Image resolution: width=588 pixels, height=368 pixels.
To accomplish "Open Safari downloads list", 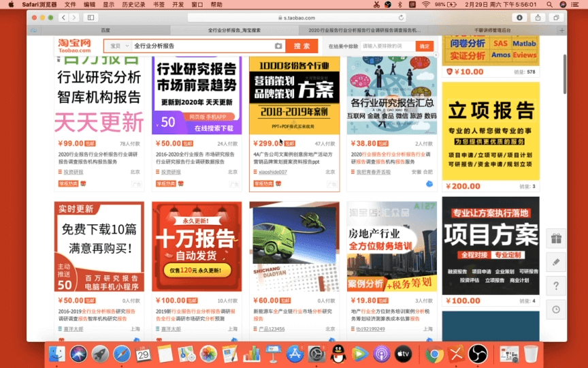I will [519, 18].
